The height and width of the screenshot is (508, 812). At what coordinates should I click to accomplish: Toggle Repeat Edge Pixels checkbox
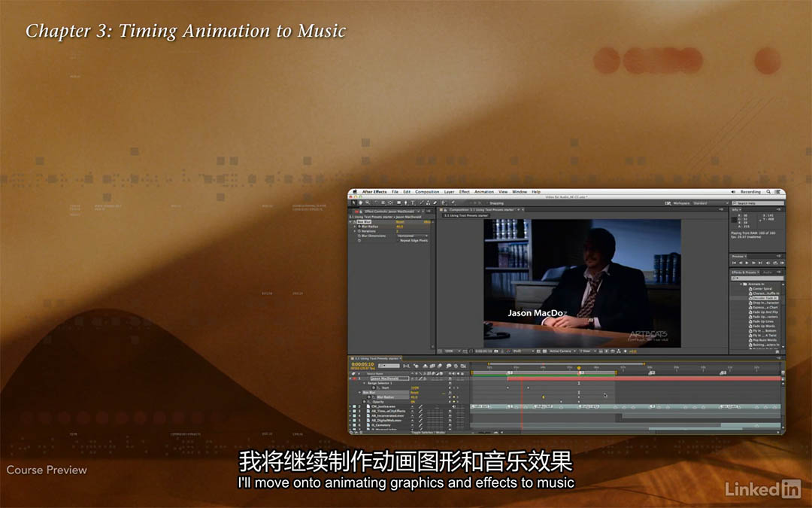399,241
